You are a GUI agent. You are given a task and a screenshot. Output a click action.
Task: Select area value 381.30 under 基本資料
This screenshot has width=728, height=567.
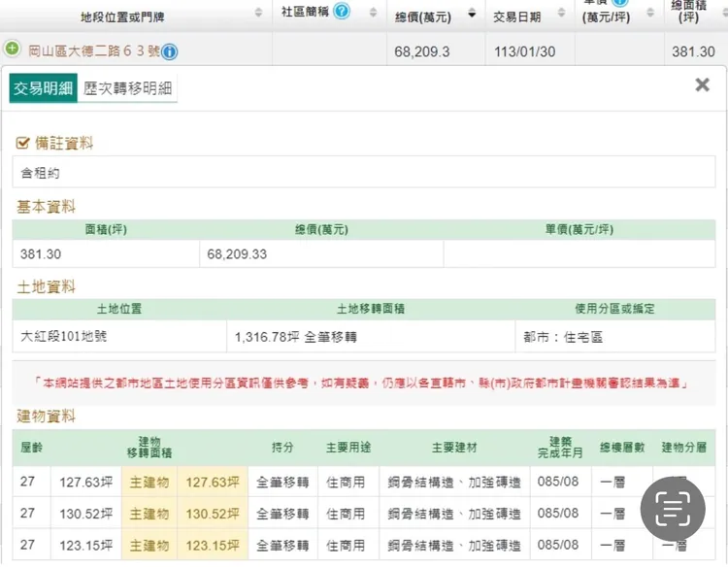tap(41, 254)
